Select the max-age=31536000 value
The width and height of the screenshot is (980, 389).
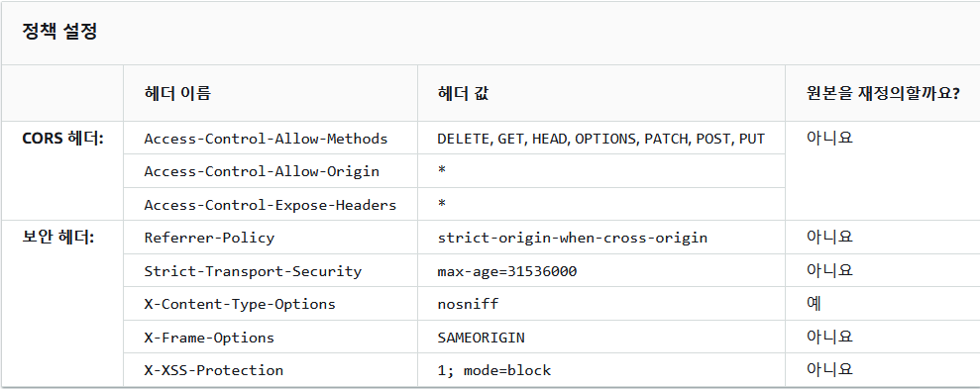pos(507,271)
